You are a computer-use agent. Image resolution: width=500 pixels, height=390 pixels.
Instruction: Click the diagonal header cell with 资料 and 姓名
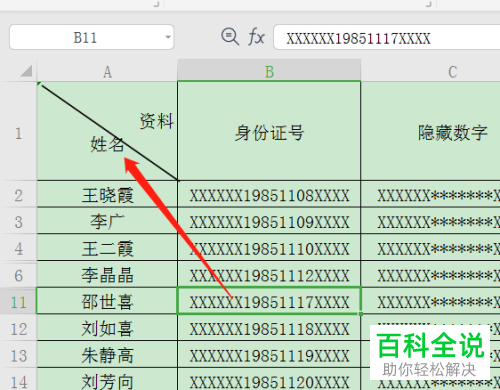[x=107, y=131]
